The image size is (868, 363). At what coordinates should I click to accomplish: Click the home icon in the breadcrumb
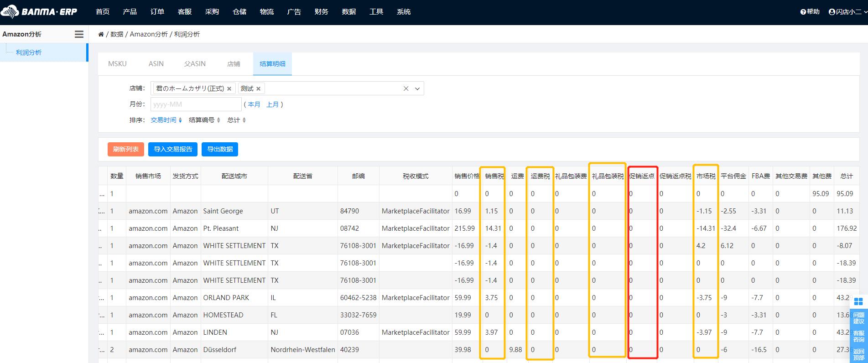click(x=101, y=34)
